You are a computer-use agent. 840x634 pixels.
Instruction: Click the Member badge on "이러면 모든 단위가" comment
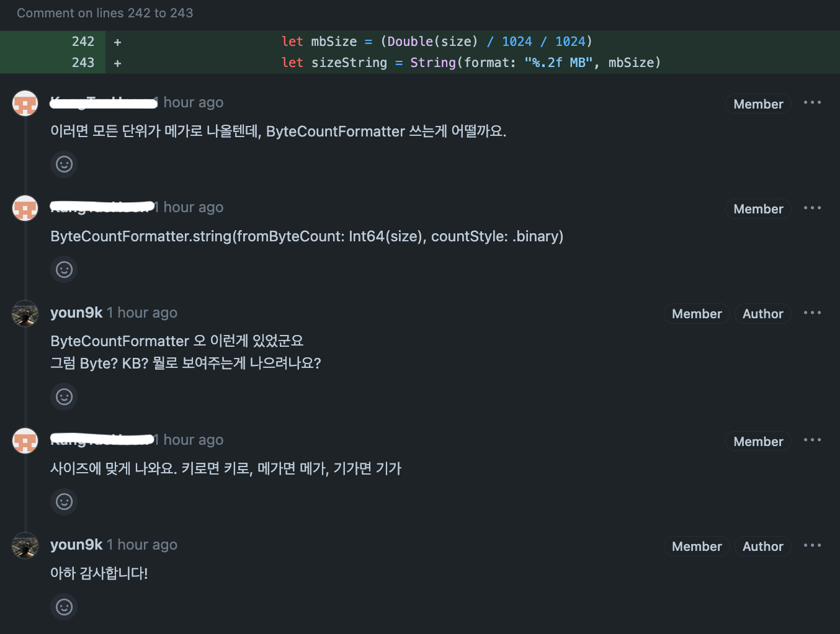(x=758, y=104)
